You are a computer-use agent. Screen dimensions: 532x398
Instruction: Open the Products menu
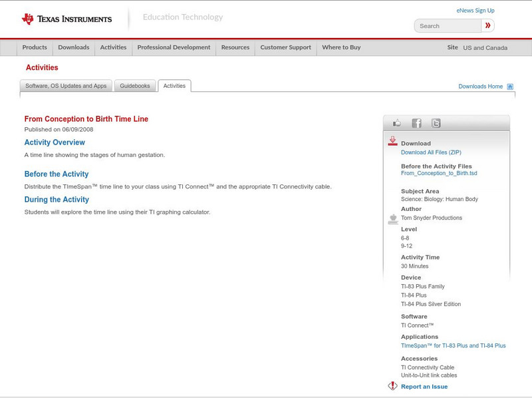point(35,48)
